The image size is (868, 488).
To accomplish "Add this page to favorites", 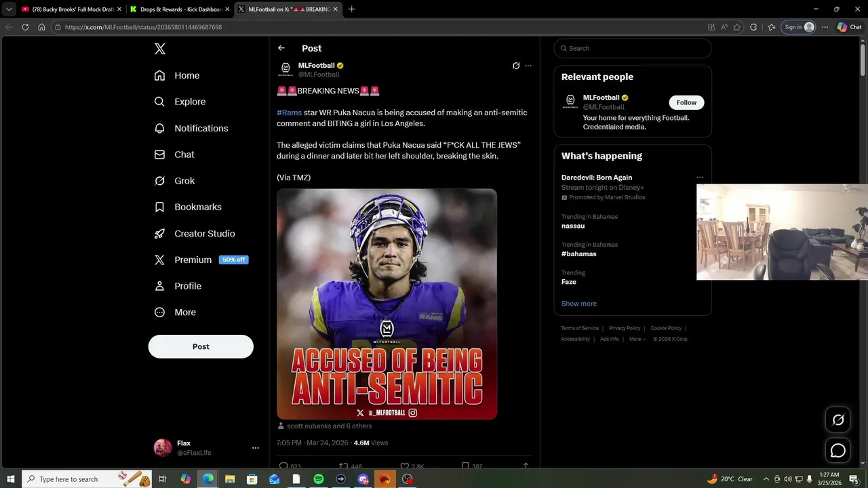I will click(737, 27).
